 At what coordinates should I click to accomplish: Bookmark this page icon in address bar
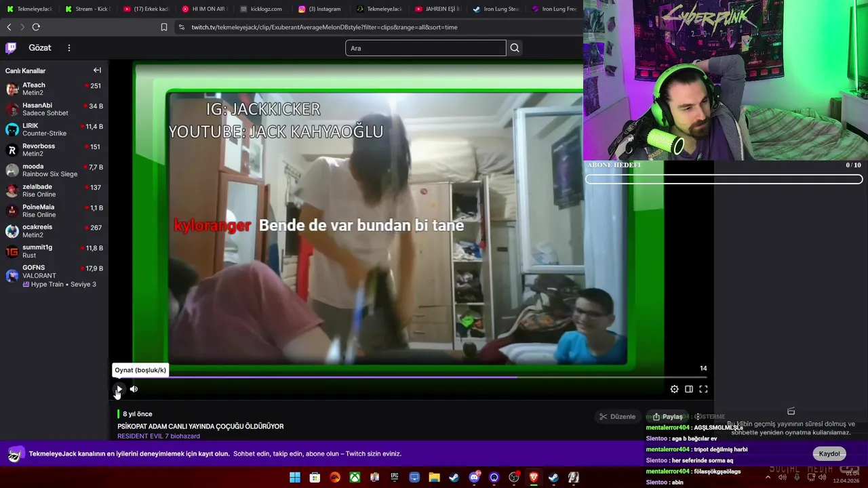point(164,27)
